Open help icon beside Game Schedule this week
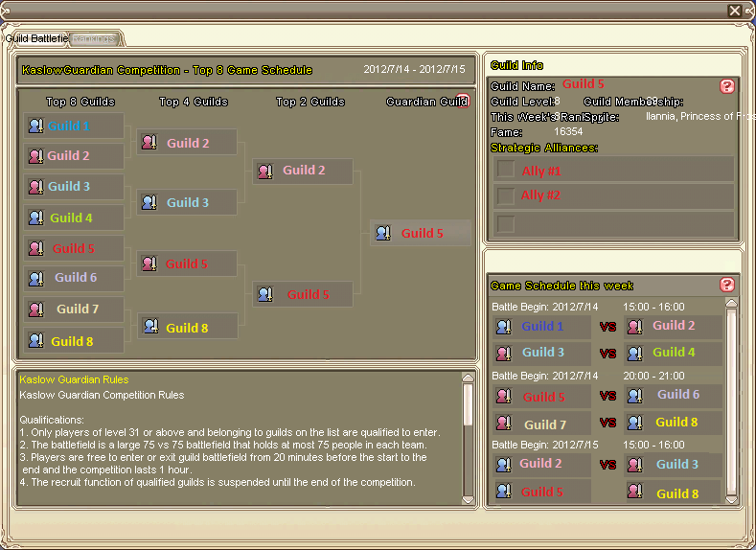756x550 pixels. [x=727, y=285]
